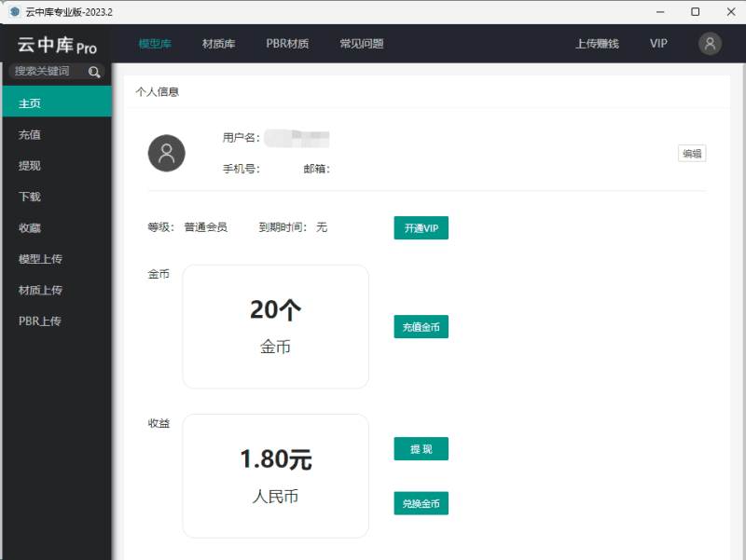
Task: Click the search magnifier icon
Action: coord(93,72)
